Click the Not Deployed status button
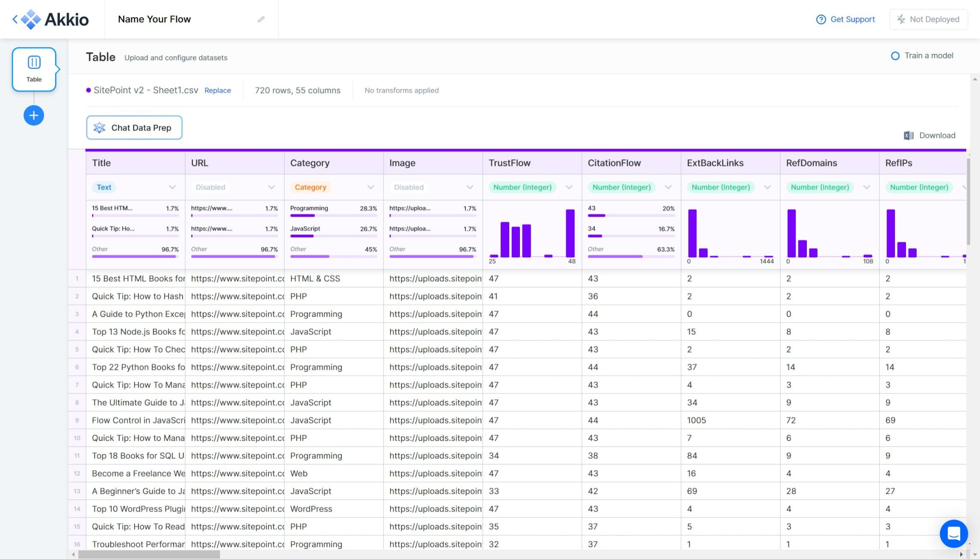This screenshot has width=980, height=559. pyautogui.click(x=928, y=19)
